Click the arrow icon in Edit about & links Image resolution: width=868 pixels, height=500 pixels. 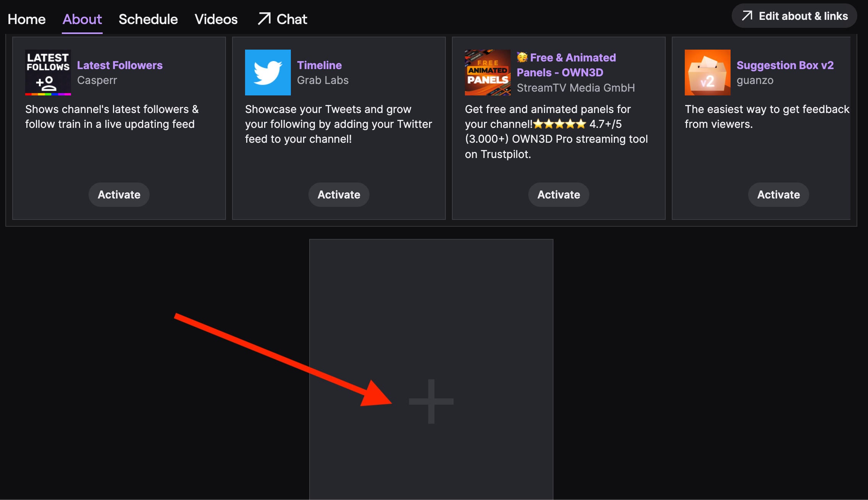point(747,16)
